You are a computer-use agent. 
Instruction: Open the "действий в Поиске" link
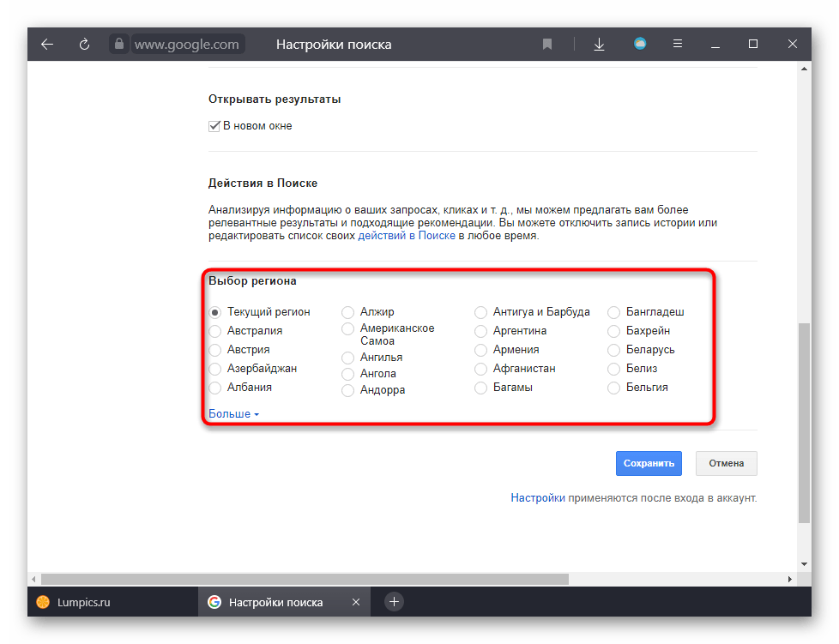tap(407, 235)
